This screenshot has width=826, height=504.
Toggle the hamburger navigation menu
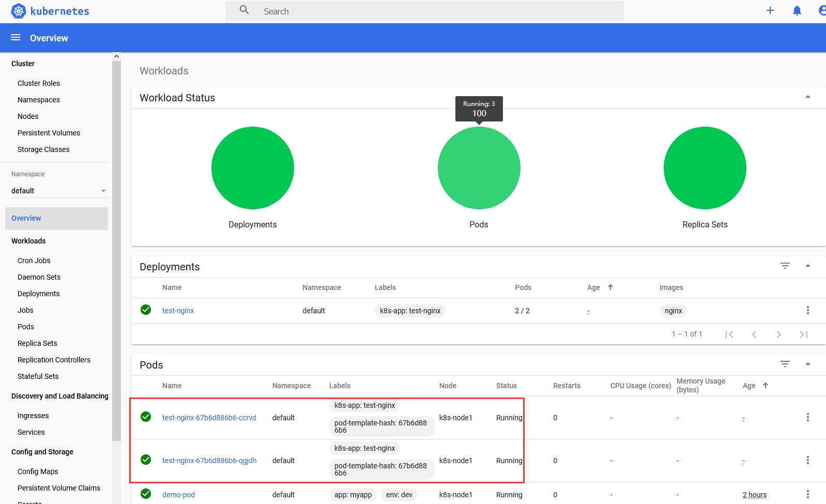pos(16,38)
